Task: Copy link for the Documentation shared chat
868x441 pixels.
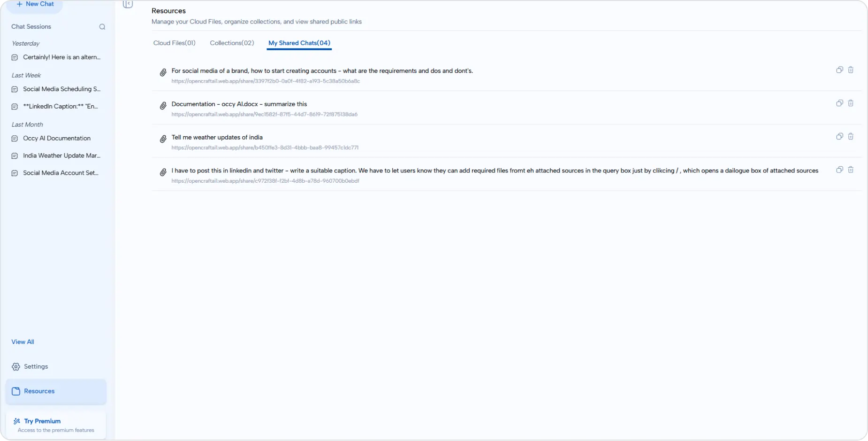Action: click(x=839, y=103)
